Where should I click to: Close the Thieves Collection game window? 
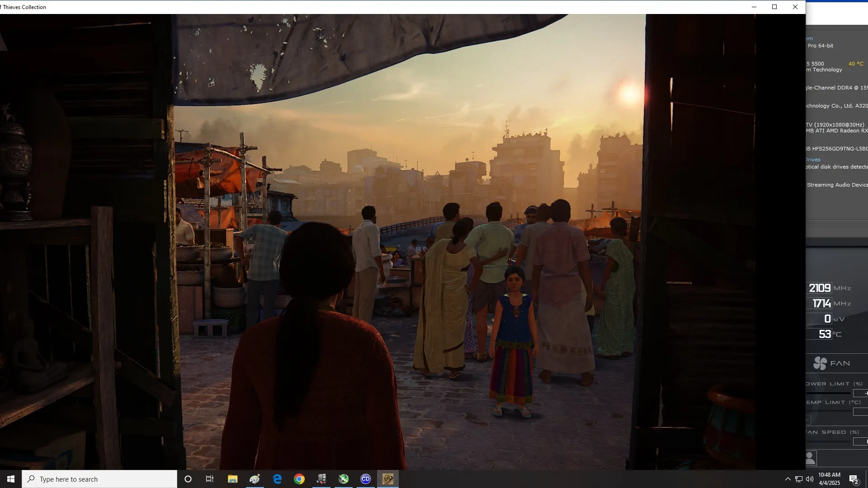pos(795,7)
